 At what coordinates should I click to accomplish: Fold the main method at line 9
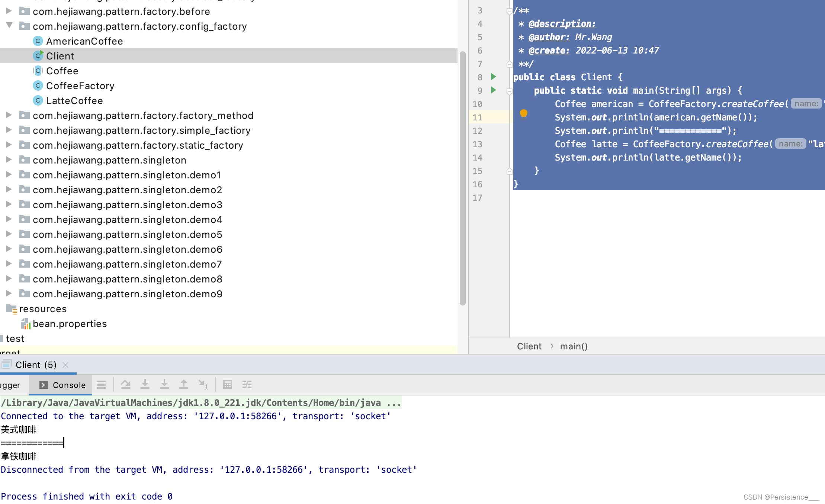[509, 91]
